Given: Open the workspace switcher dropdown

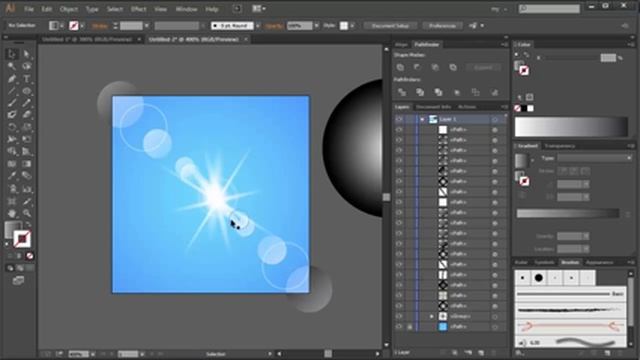Looking at the screenshot, I should [499, 9].
